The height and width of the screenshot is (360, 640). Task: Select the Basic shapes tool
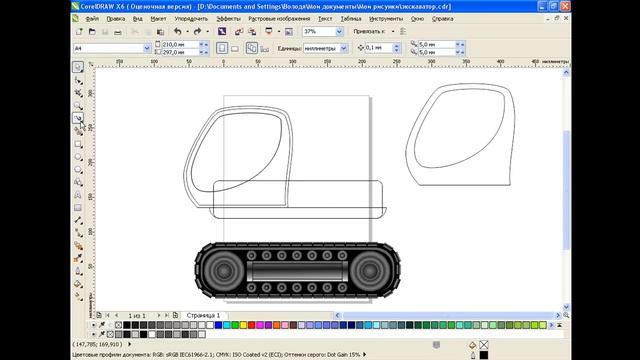click(x=78, y=182)
